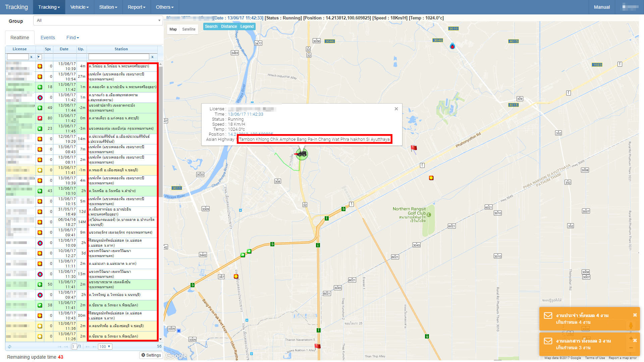Click the Search map tool button

pos(211,26)
